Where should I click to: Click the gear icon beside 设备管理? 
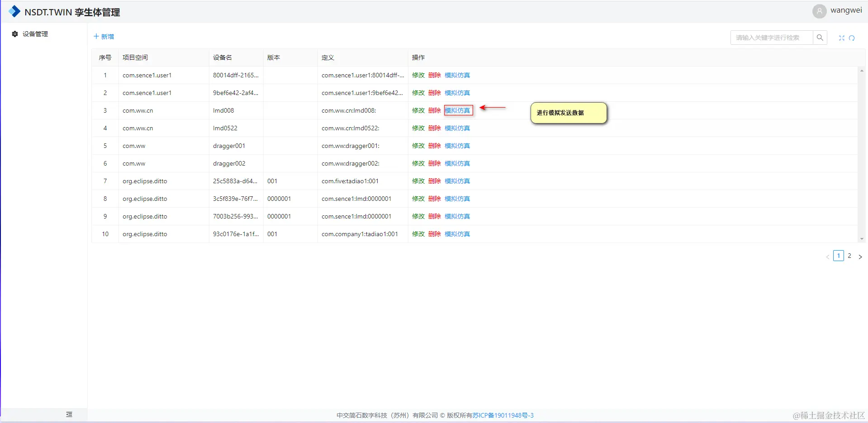tap(15, 34)
